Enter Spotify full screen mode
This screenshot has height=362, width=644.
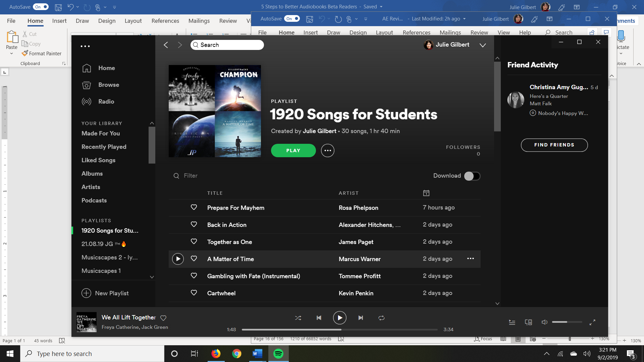pos(592,322)
